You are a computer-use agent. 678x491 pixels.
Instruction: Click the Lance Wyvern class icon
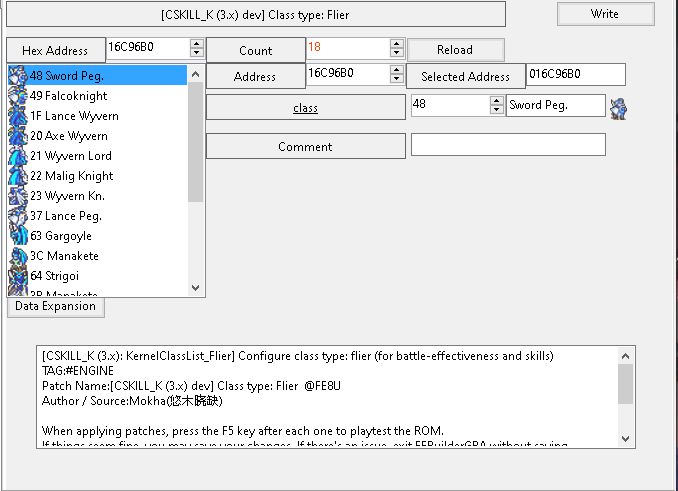tap(18, 116)
